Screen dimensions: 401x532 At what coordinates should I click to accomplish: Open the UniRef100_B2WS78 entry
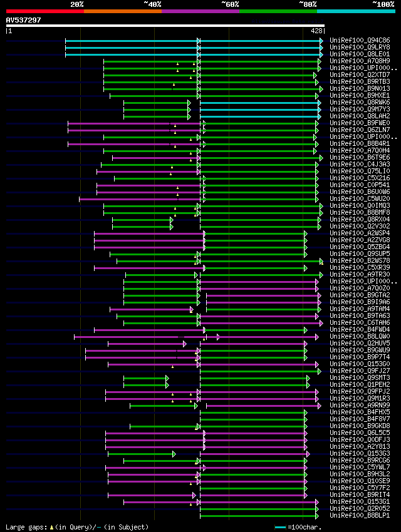coord(360,260)
